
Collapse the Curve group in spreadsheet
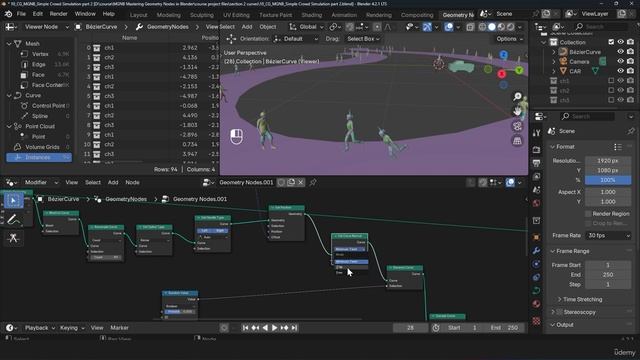(x=9, y=96)
